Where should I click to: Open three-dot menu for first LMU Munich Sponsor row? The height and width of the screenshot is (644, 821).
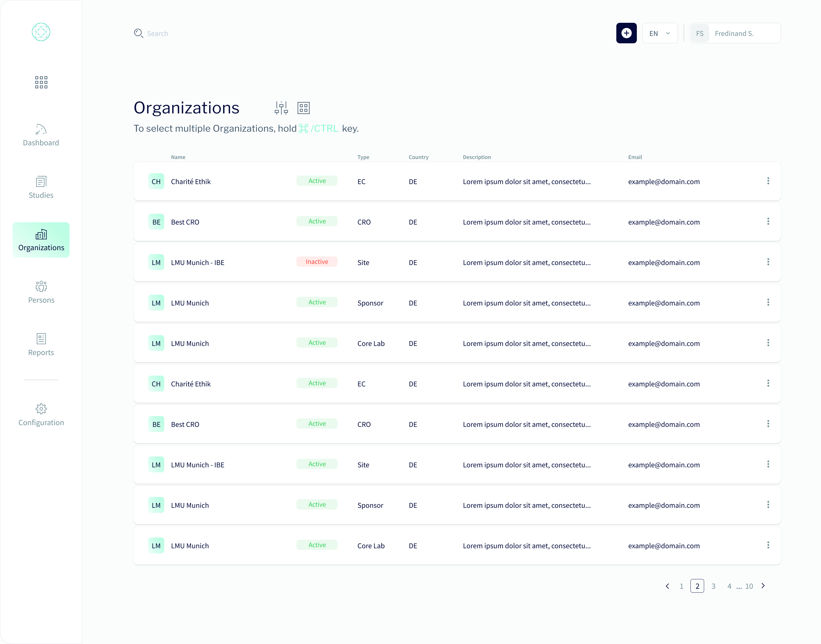(x=768, y=302)
